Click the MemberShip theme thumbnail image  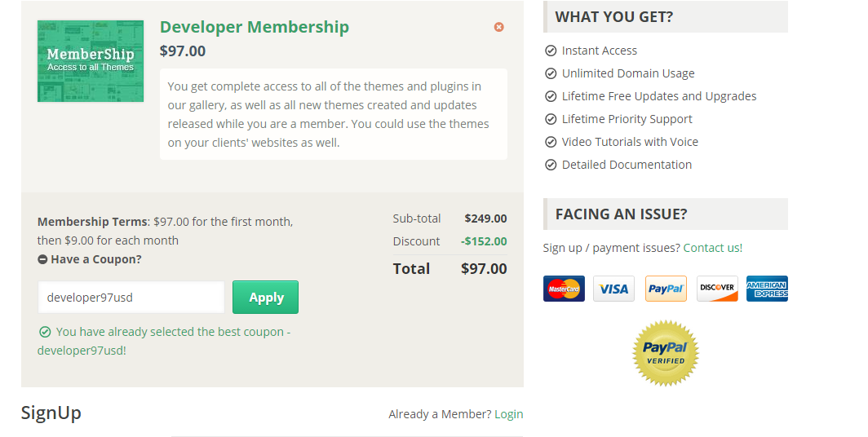(91, 61)
